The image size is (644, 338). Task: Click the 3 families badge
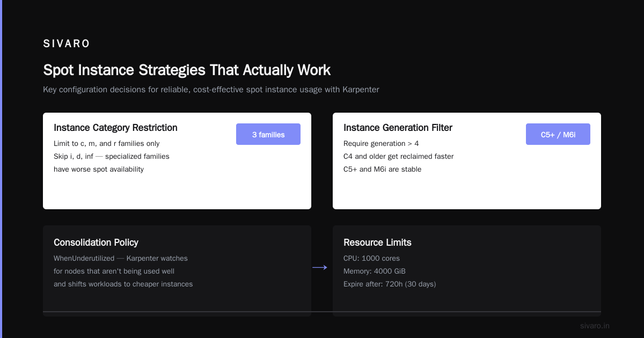(x=268, y=134)
